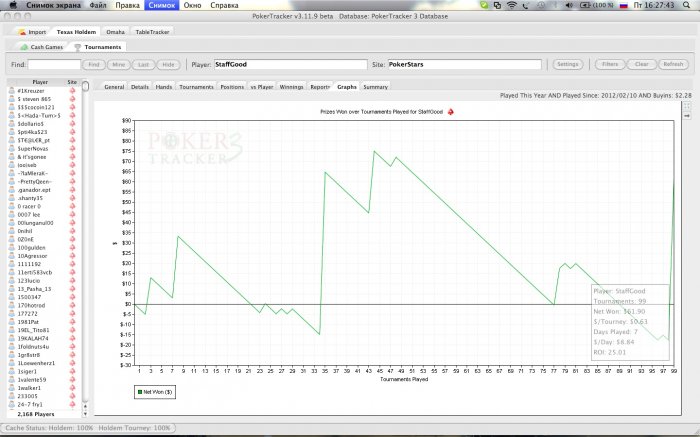
Task: Click the Site field containing PokerStars
Action: point(464,64)
